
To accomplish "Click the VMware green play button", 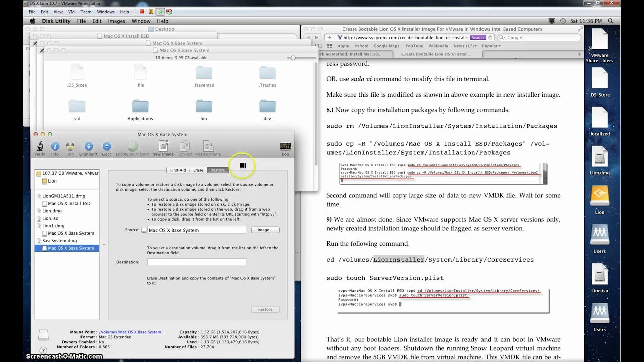I will [160, 11].
